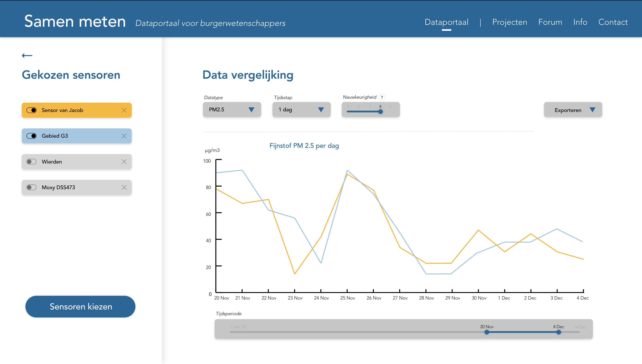
Task: Click the 20 Nov period slider handle
Action: coord(487,332)
